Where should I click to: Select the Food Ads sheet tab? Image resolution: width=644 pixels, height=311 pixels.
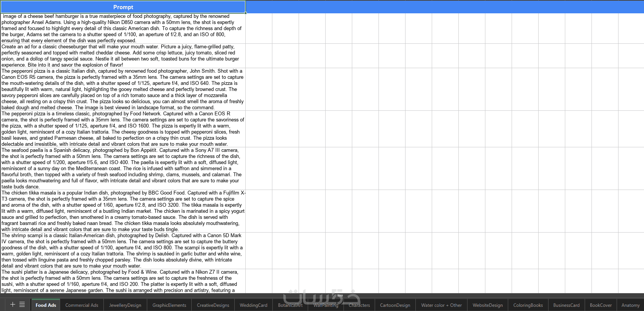point(46,305)
